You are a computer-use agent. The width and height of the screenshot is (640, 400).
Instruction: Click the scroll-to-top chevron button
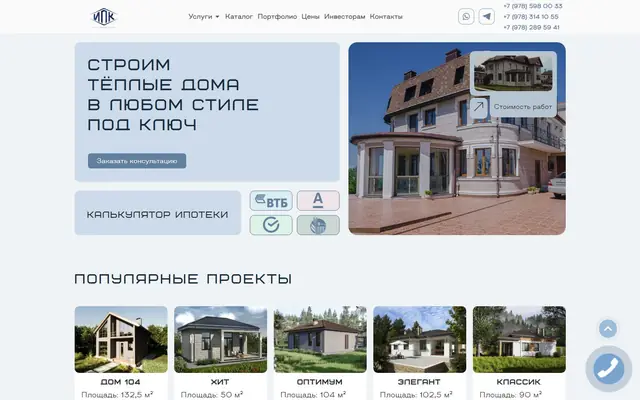[x=608, y=329]
